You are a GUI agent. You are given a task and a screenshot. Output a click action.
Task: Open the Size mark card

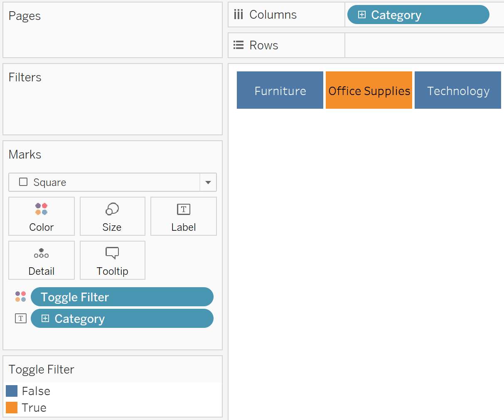[x=113, y=216]
